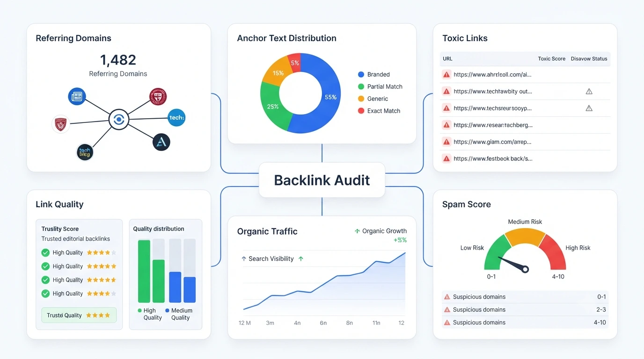The width and height of the screenshot is (644, 359).
Task: Click the Organic Growth arrow icon
Action: tap(357, 231)
